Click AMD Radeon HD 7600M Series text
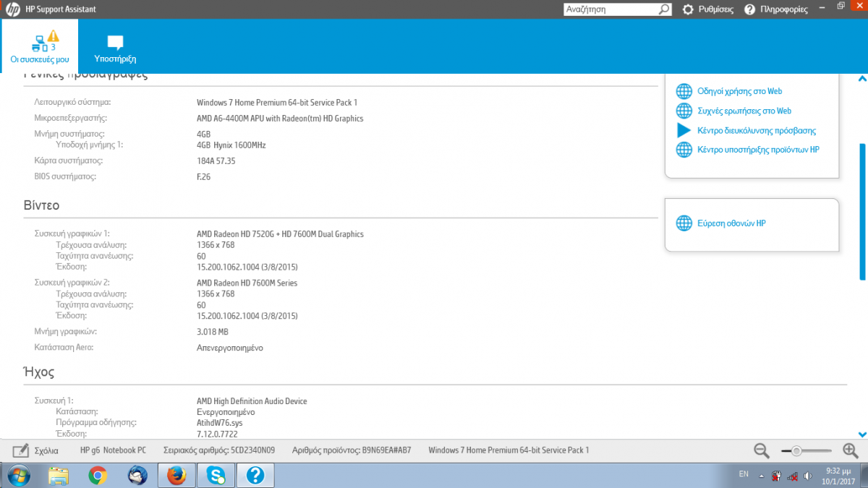 pos(247,283)
